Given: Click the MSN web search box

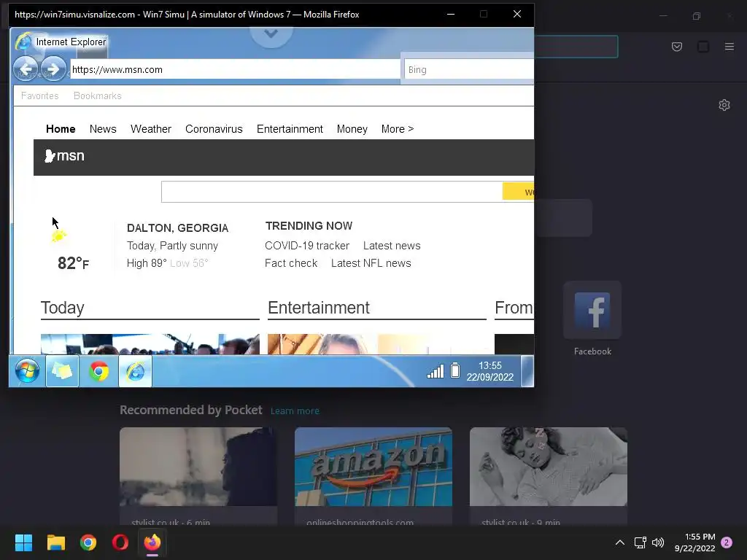Looking at the screenshot, I should 332,192.
